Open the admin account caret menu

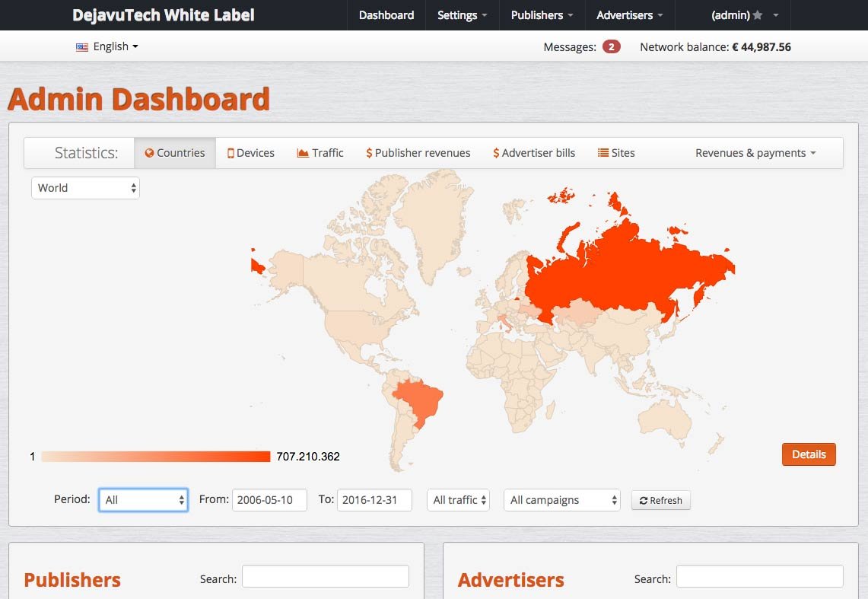click(775, 15)
